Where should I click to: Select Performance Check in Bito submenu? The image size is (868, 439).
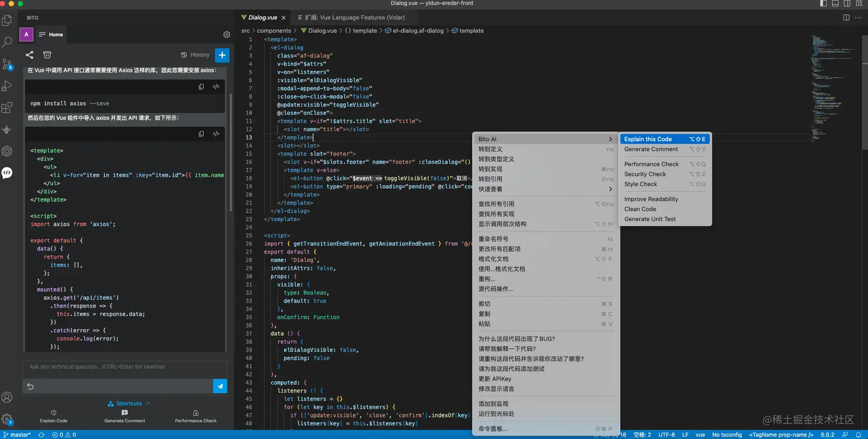pos(665,164)
